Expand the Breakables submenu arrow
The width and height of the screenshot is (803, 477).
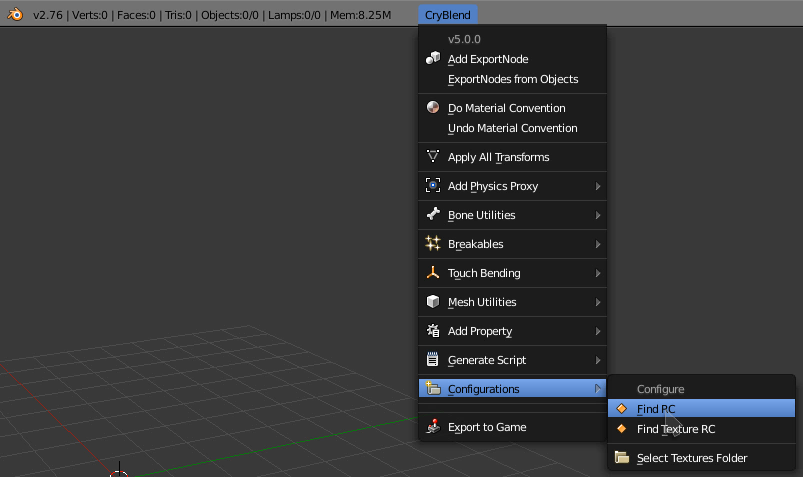pyautogui.click(x=598, y=244)
